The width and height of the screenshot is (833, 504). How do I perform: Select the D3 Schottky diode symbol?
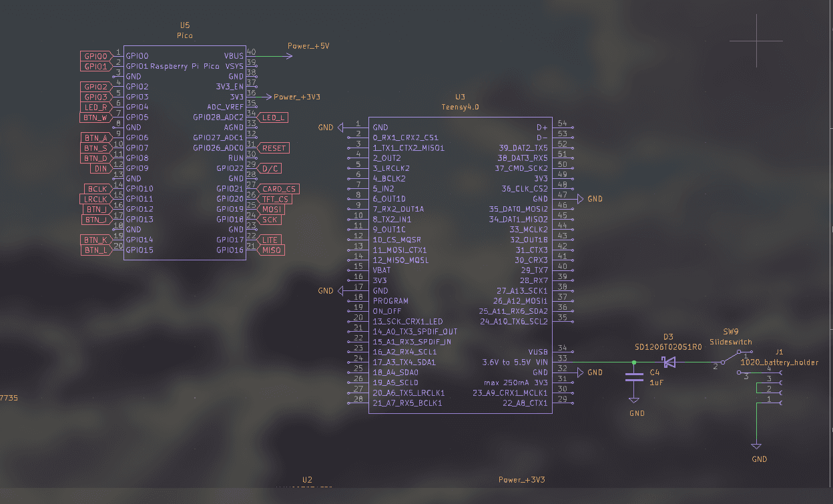[669, 362]
